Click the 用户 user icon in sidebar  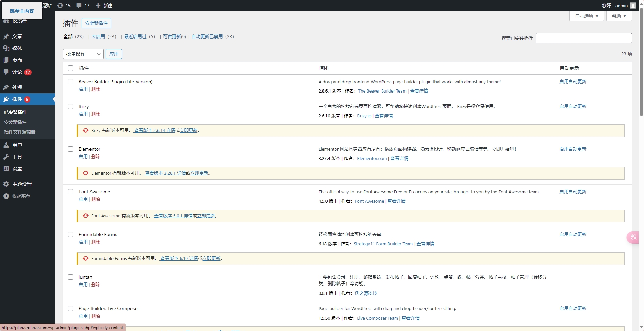(6, 145)
